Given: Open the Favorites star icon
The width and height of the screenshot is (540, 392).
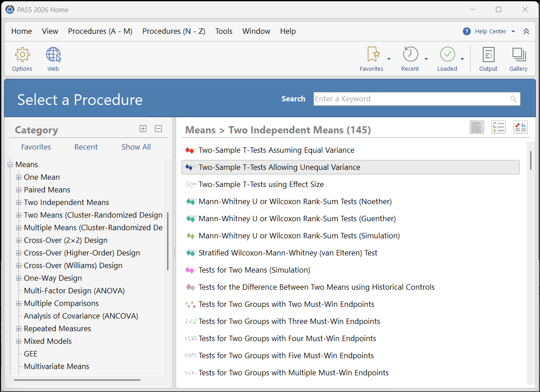Looking at the screenshot, I should tap(373, 55).
